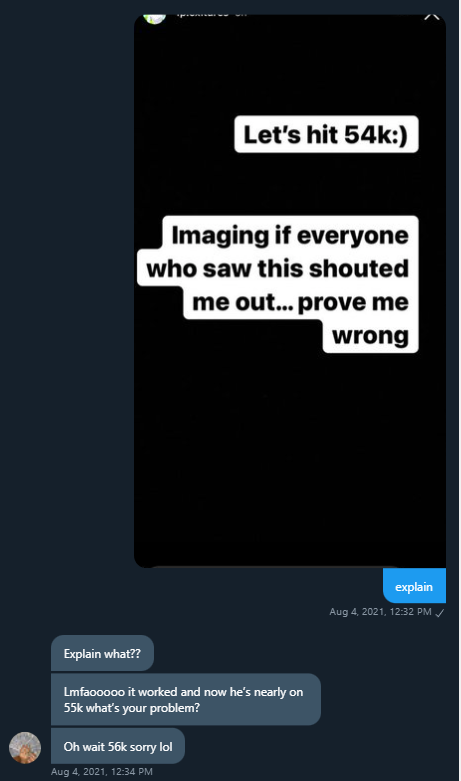Click the sent checkmark next to 12:32 PM
Image resolution: width=461 pixels, height=781 pixels.
440,613
